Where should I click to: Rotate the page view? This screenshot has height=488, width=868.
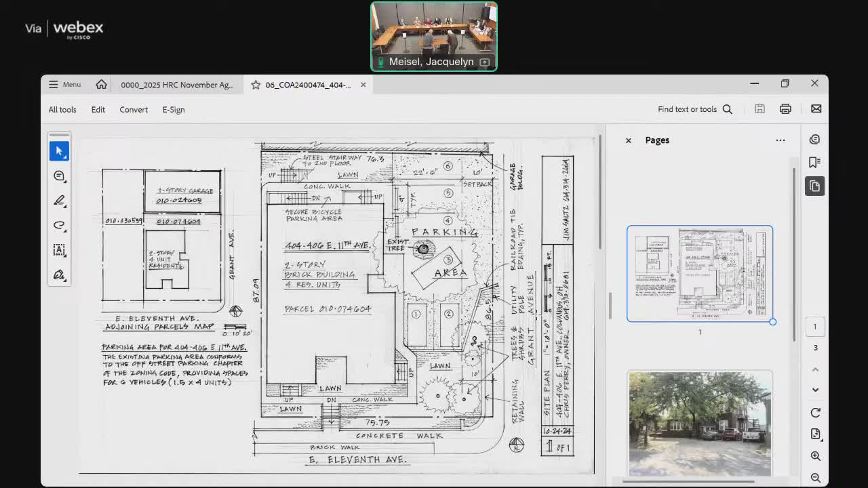pyautogui.click(x=815, y=413)
